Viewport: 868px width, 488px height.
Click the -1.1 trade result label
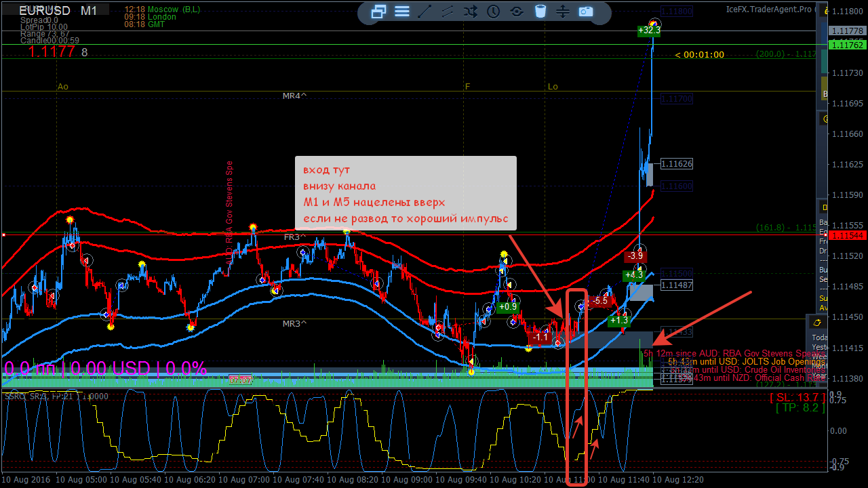(540, 337)
